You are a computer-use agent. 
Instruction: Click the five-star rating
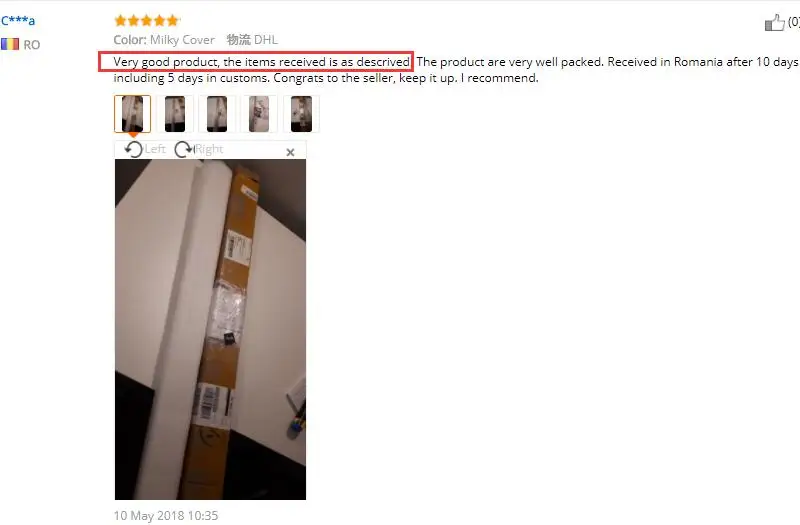(147, 20)
